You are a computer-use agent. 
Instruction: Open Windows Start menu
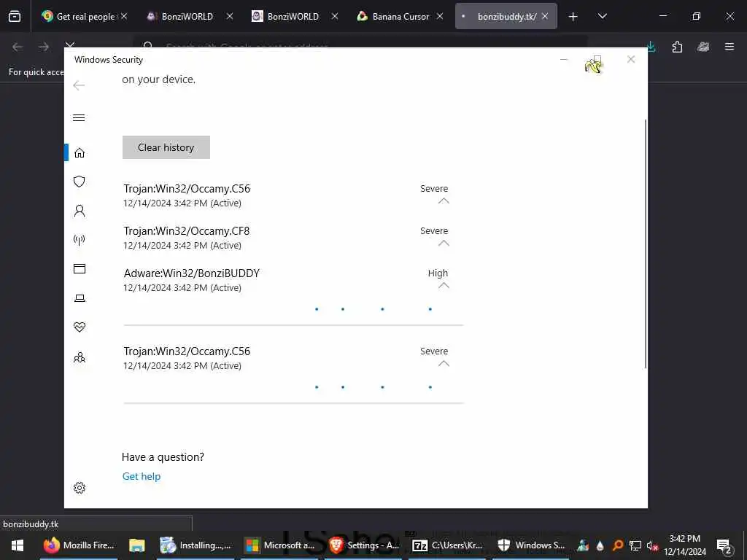pyautogui.click(x=18, y=545)
